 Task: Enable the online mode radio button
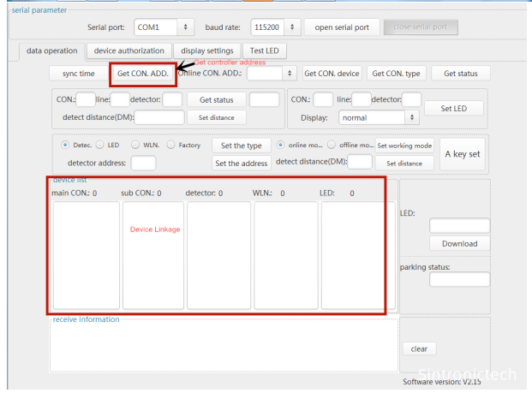[279, 145]
